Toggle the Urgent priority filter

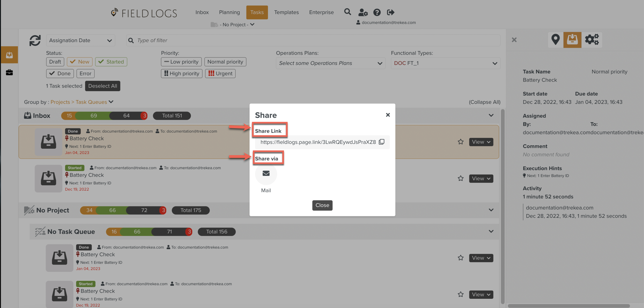pos(220,73)
